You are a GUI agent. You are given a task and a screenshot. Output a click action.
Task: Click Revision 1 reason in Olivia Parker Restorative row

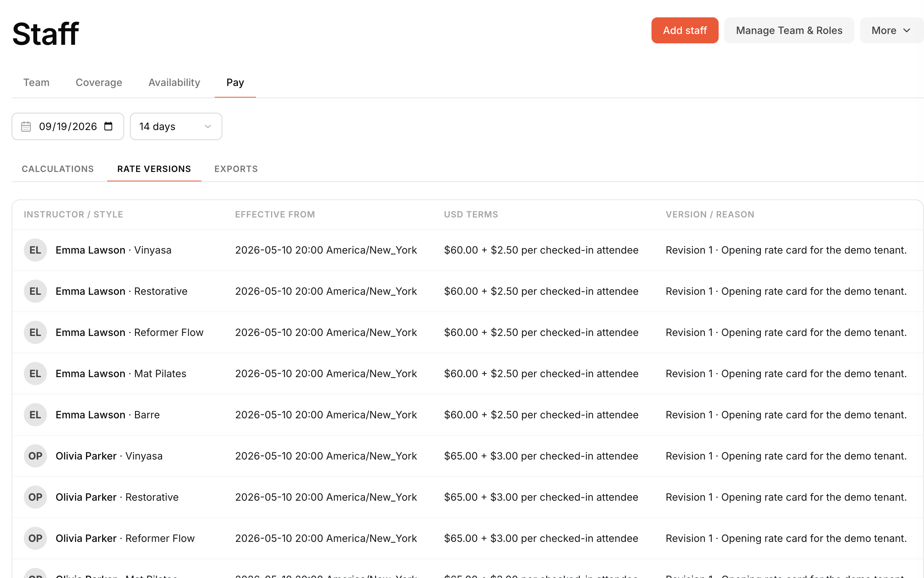(x=786, y=497)
